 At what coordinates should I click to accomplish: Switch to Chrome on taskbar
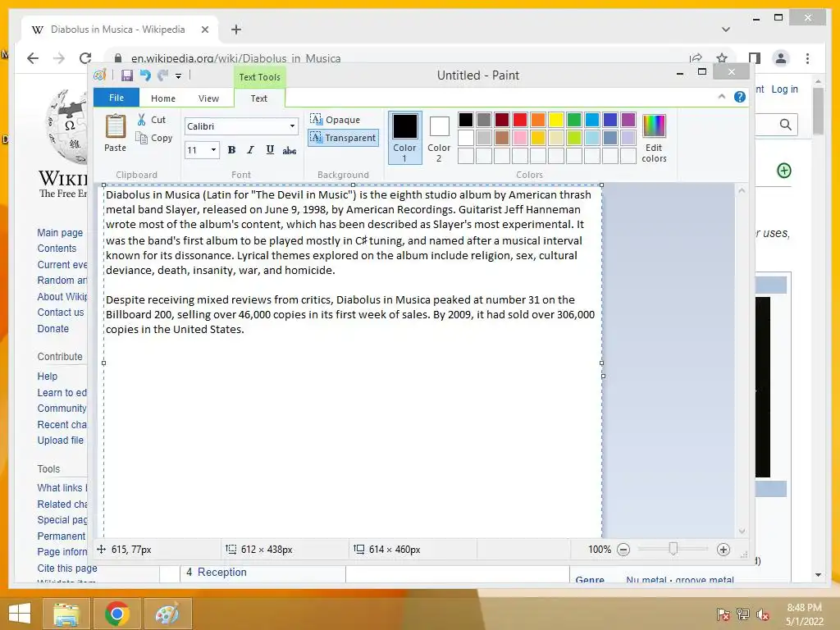[116, 614]
